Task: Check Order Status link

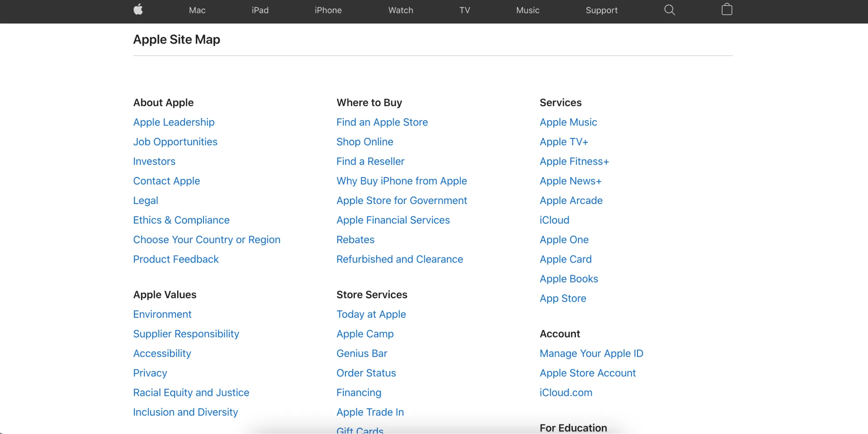Action: click(x=366, y=373)
